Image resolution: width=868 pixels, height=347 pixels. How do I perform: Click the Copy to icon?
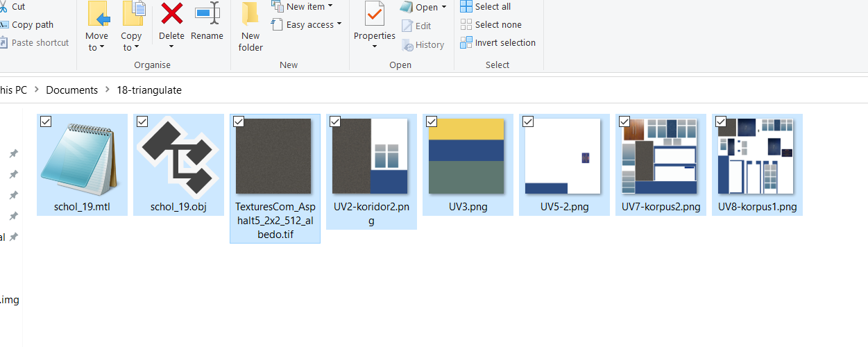pos(133,14)
